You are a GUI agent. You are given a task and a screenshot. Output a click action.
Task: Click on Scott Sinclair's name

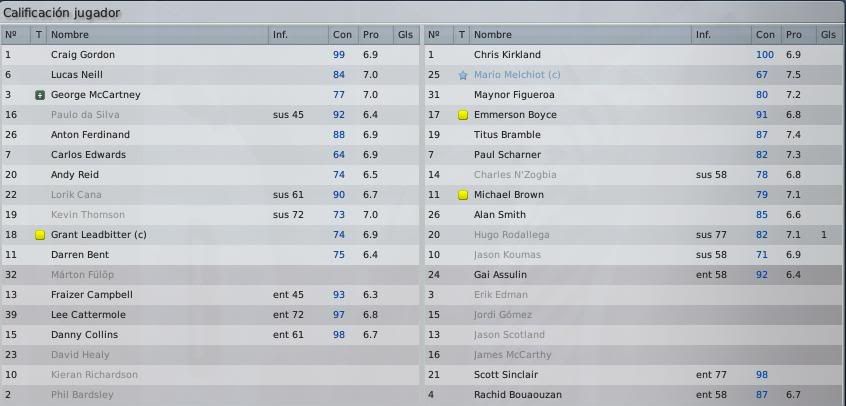pyautogui.click(x=506, y=375)
